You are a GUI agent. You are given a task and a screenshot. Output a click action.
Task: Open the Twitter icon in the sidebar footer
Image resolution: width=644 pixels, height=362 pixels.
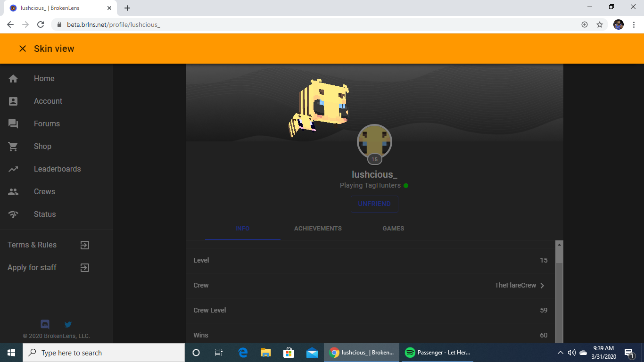tap(68, 324)
